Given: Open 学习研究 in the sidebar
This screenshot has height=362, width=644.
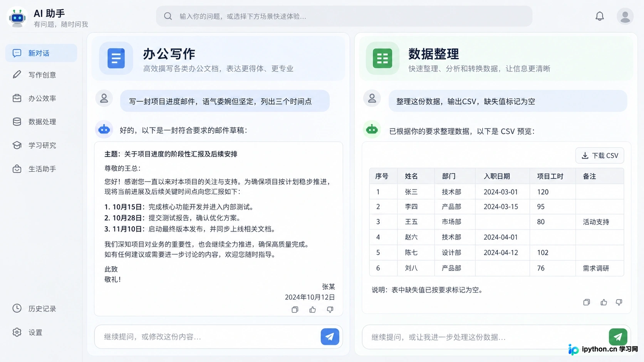Looking at the screenshot, I should tap(41, 145).
